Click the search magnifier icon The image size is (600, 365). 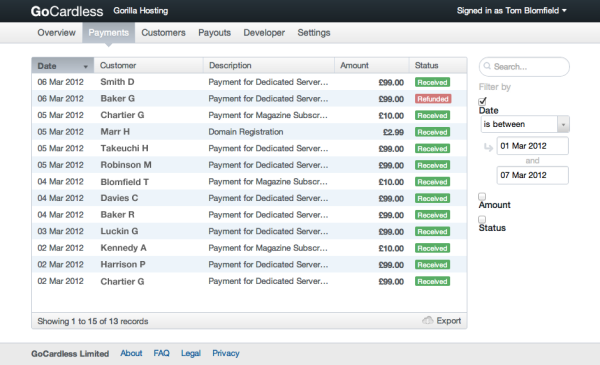point(487,66)
